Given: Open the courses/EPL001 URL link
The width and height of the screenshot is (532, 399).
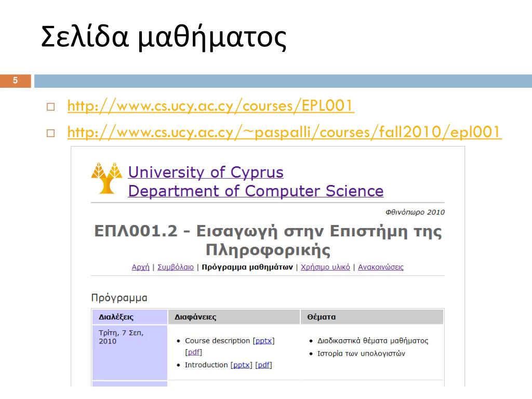Looking at the screenshot, I should point(211,106).
